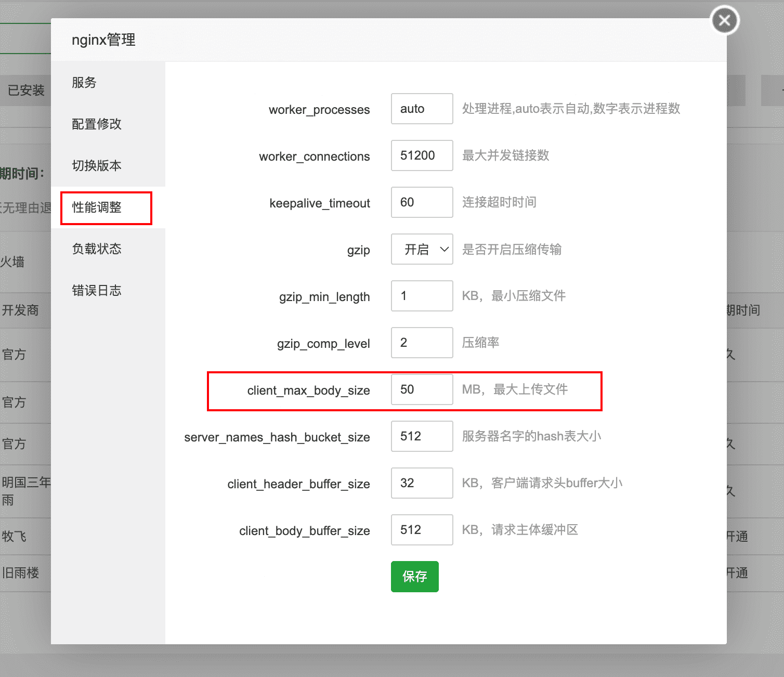Screen dimensions: 784x677
Task: View the 负载状态 panel
Action: point(96,249)
